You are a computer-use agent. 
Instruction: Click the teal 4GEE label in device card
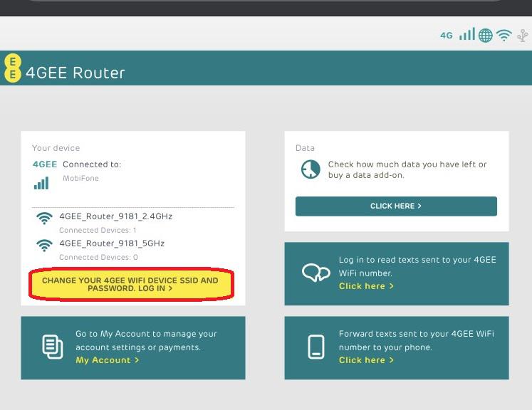click(45, 164)
